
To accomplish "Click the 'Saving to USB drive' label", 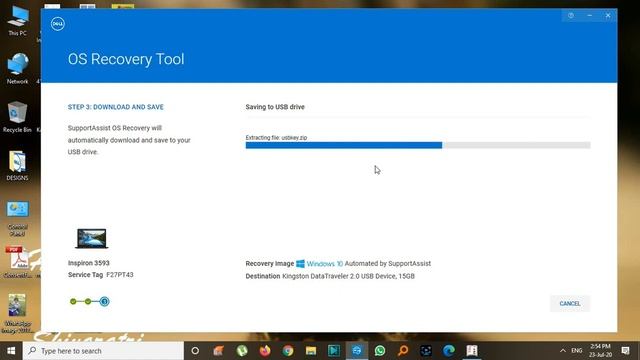I will click(x=275, y=107).
